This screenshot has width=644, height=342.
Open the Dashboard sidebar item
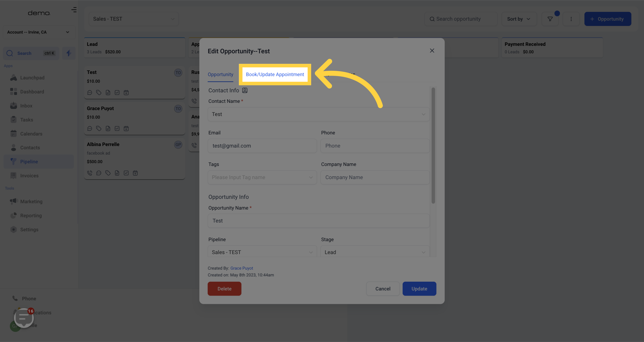pos(32,92)
